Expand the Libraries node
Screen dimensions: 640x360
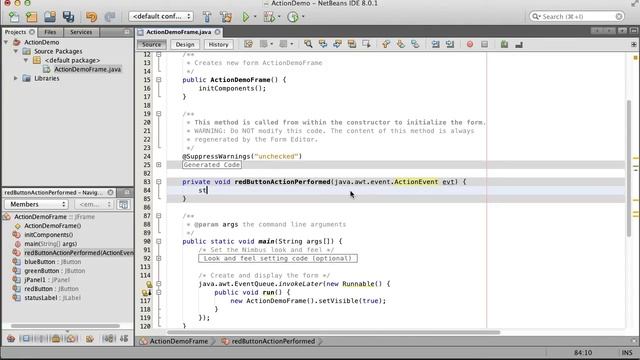16,78
